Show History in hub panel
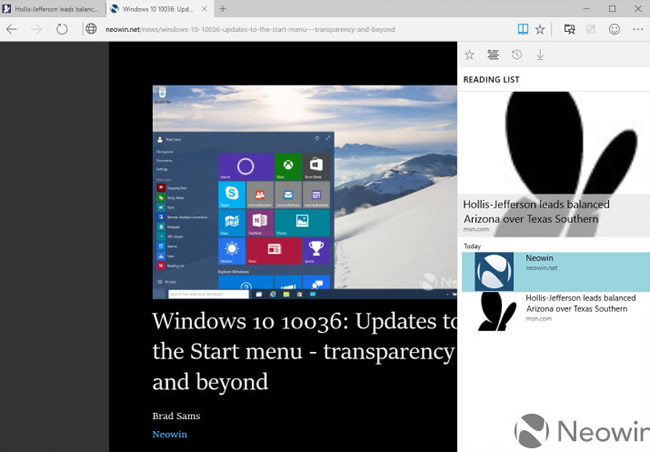Viewport: 650px width, 452px height. 517,55
